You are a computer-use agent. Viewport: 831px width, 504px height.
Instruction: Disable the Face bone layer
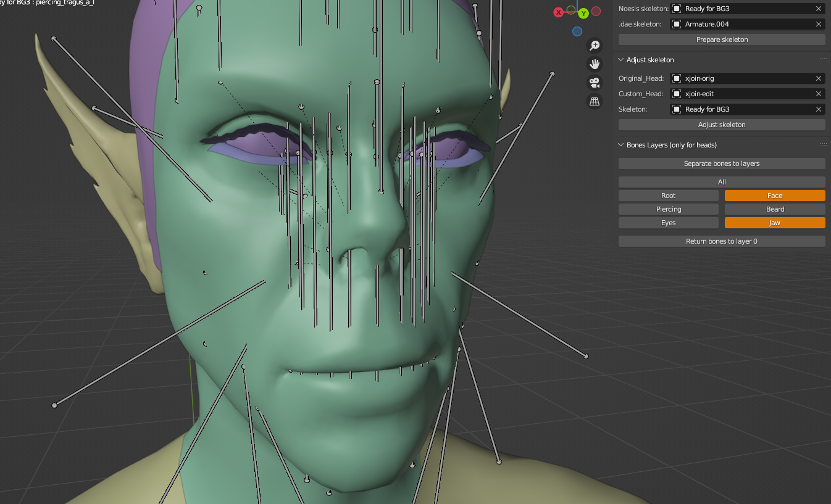pyautogui.click(x=775, y=196)
